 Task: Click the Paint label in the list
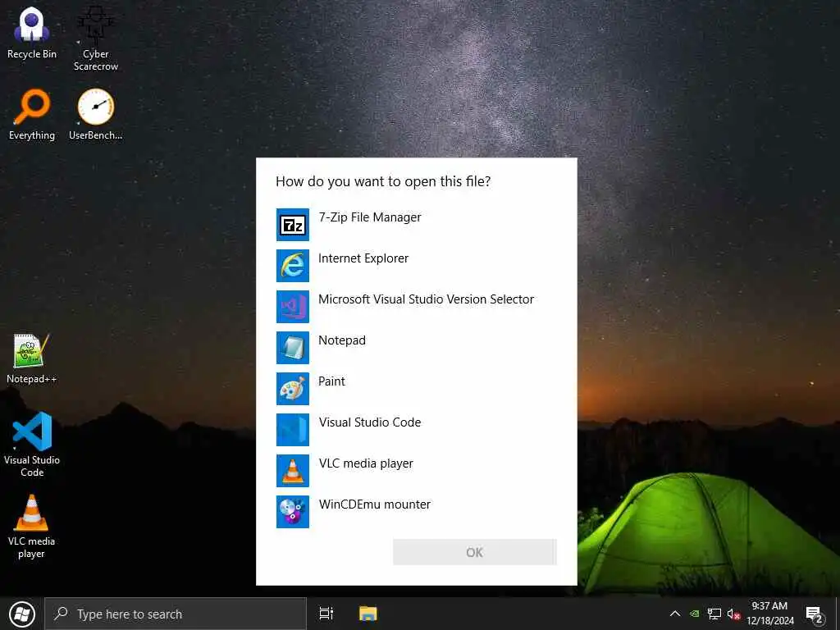pos(331,381)
